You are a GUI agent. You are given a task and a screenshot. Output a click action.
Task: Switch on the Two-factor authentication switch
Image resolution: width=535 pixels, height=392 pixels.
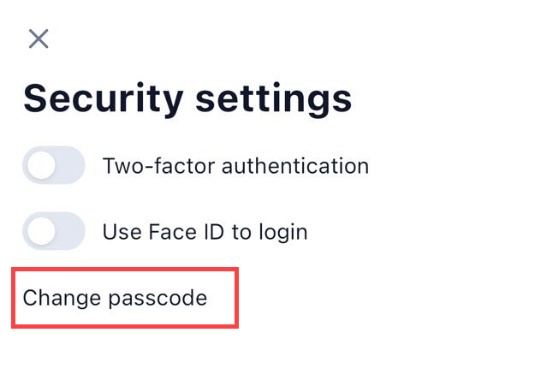click(54, 165)
